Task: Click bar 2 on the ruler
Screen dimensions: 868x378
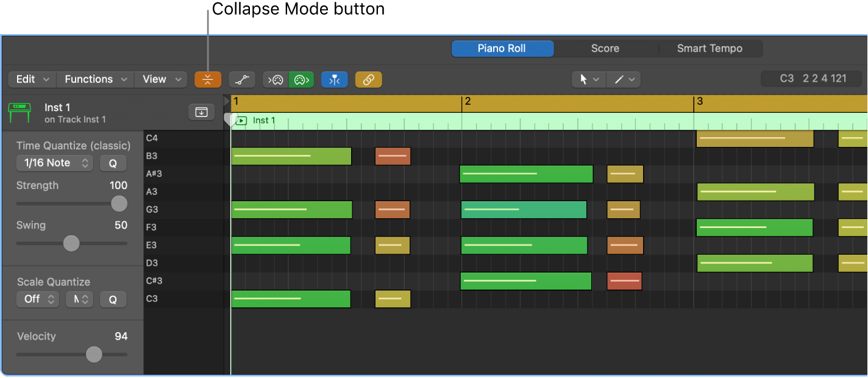Action: 468,101
